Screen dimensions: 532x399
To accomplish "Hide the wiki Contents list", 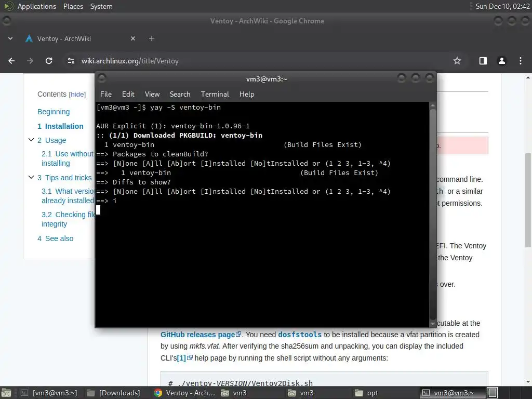I will click(x=77, y=95).
